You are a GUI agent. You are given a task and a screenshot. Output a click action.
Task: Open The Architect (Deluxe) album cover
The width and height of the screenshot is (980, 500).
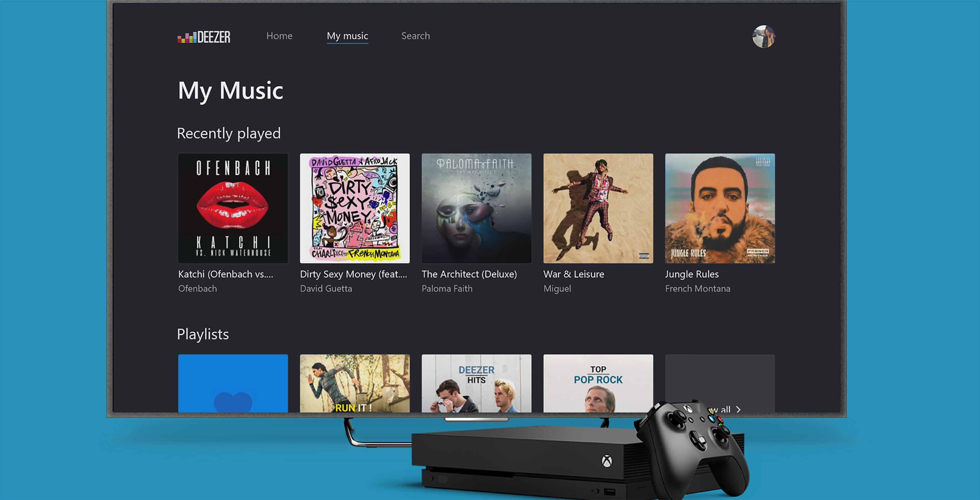coord(476,208)
